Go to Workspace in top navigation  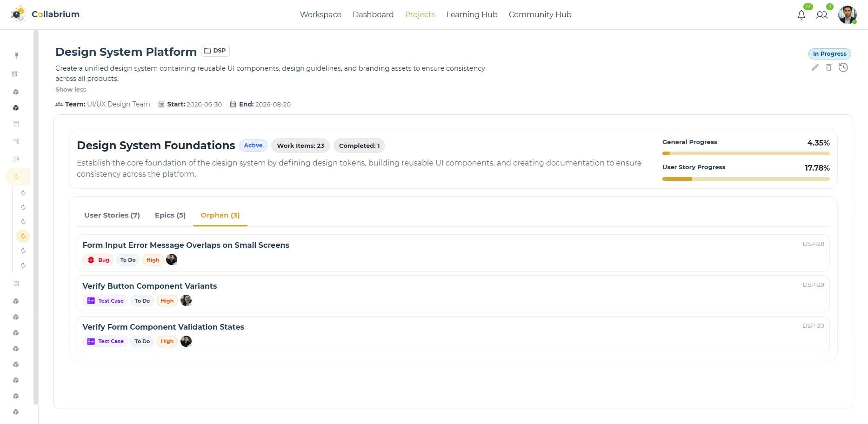click(x=320, y=14)
